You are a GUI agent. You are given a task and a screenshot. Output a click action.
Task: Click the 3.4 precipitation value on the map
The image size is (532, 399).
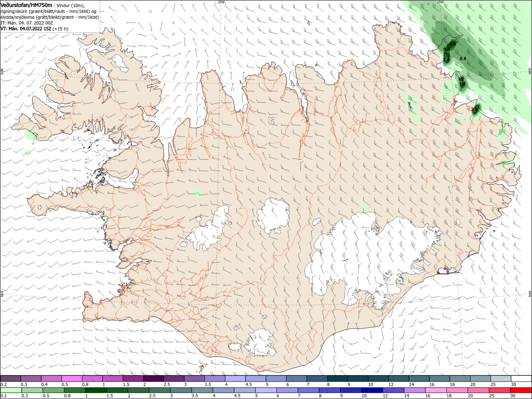pyautogui.click(x=446, y=59)
